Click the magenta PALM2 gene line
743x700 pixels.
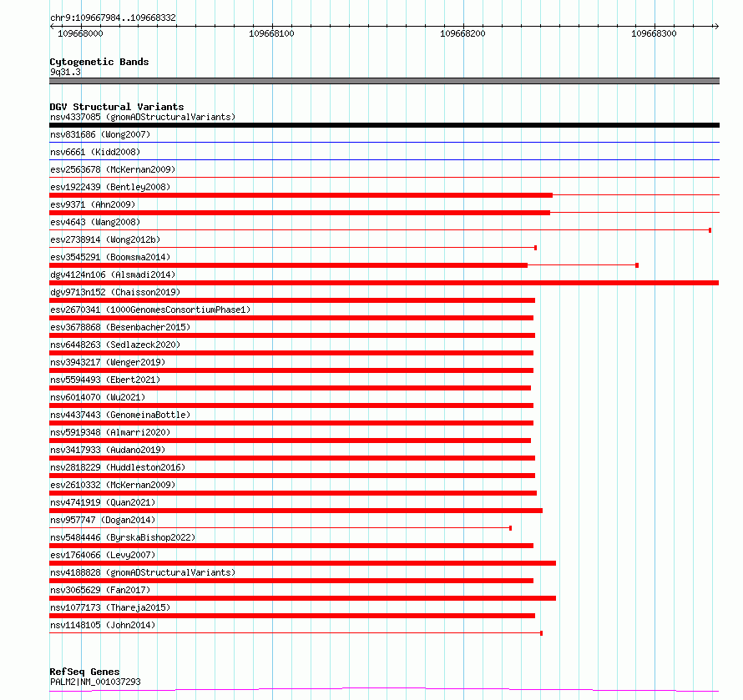[384, 689]
